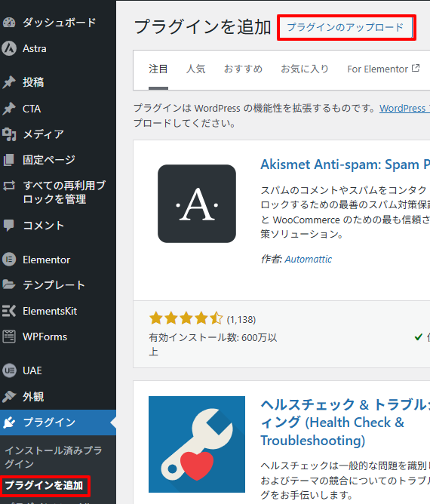This screenshot has width=430, height=504.
Task: Click the pushpin icon next to CTA
Action: pyautogui.click(x=9, y=109)
